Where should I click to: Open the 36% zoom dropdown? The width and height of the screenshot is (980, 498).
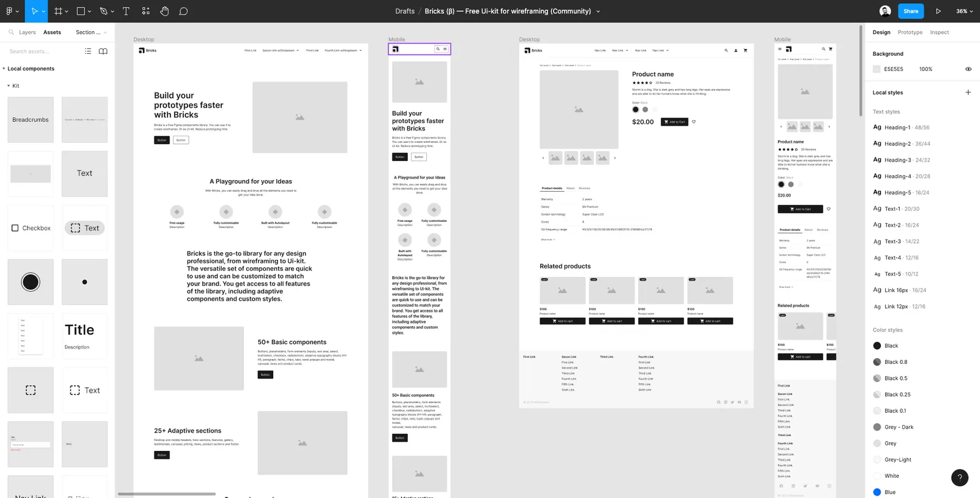pyautogui.click(x=965, y=11)
